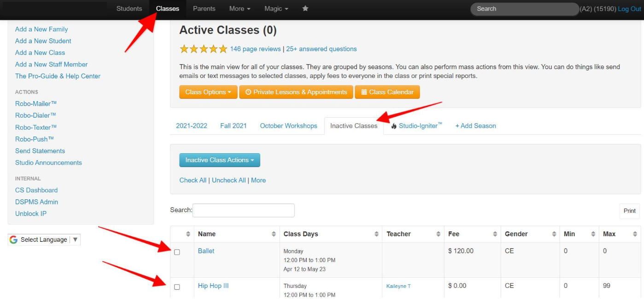Viewport: 644px width, 299px height.
Task: Click Uncheck All link
Action: (x=228, y=180)
